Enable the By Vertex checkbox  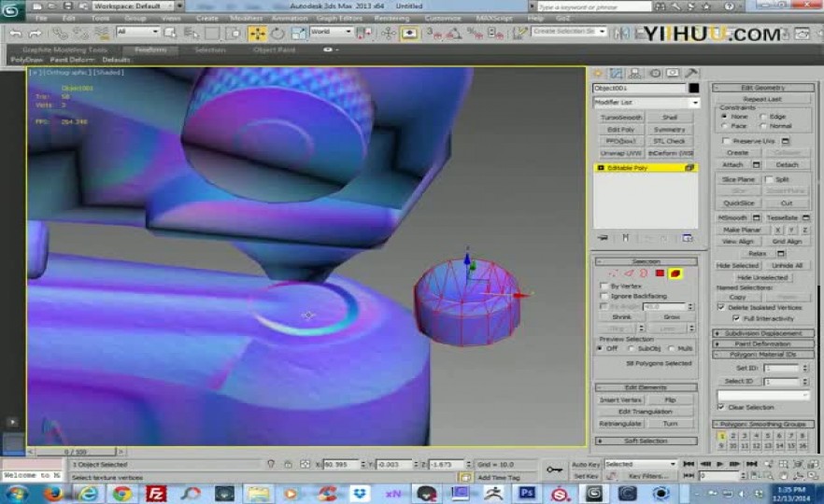pos(604,287)
